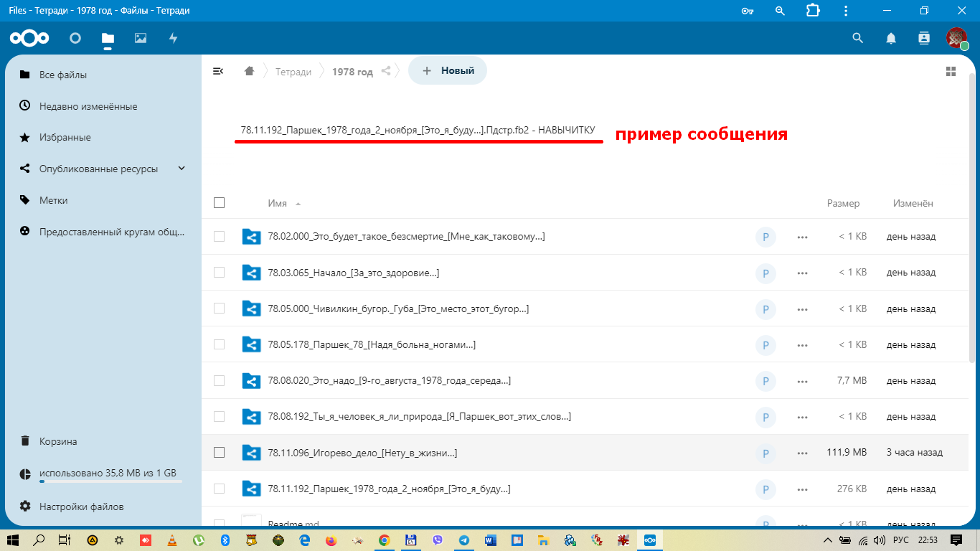
Task: Expand Опубликованные ресурсы section chevron
Action: (x=182, y=169)
